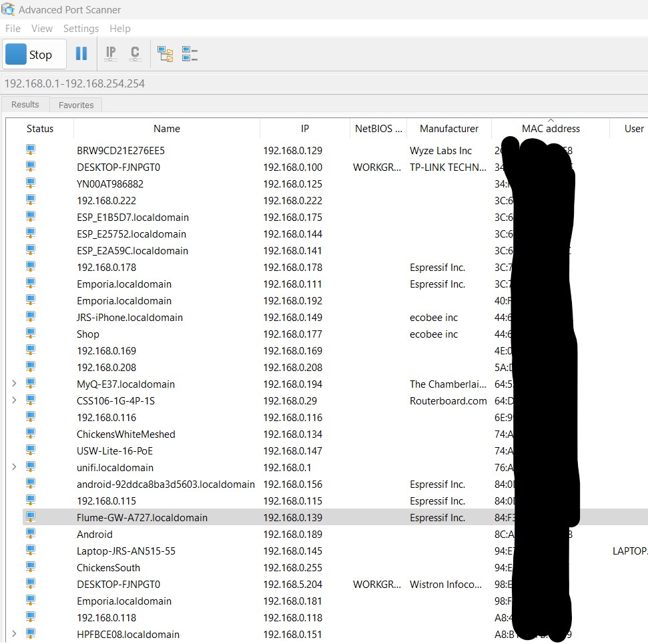Click the device icon for Flume-GW-A727.localdomain
Screen dimensions: 648x644
tap(31, 517)
